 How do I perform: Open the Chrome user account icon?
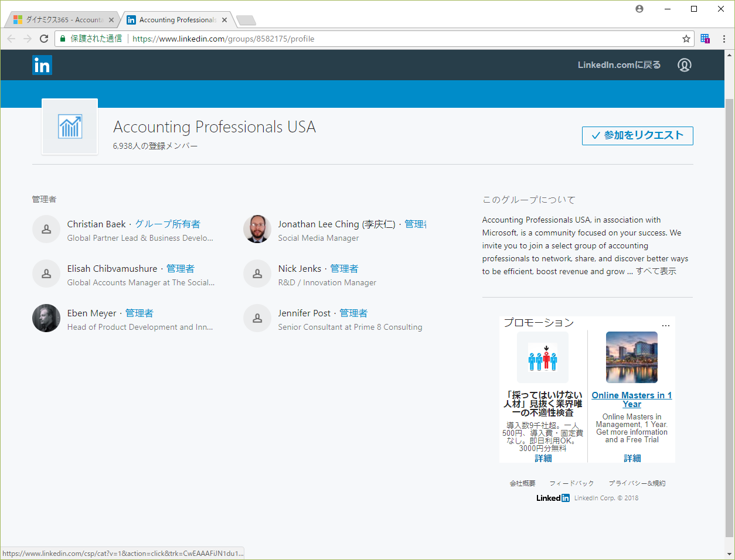coord(639,9)
